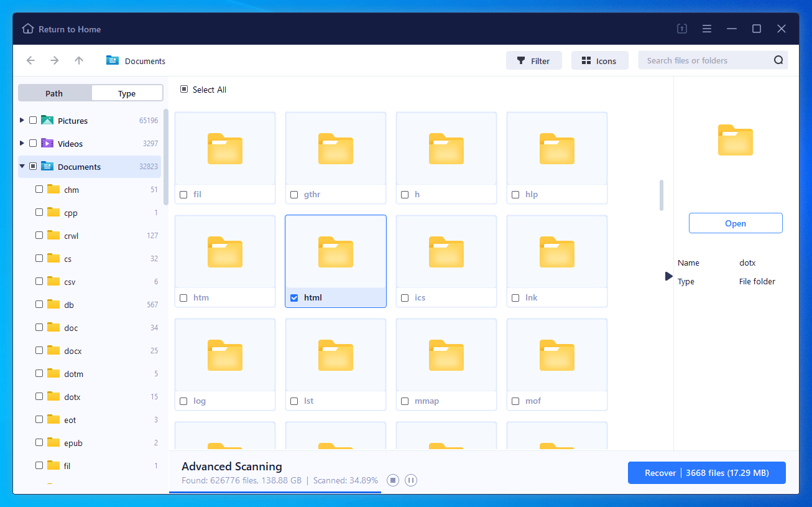
Task: Open the selected dotx folder
Action: pos(736,223)
